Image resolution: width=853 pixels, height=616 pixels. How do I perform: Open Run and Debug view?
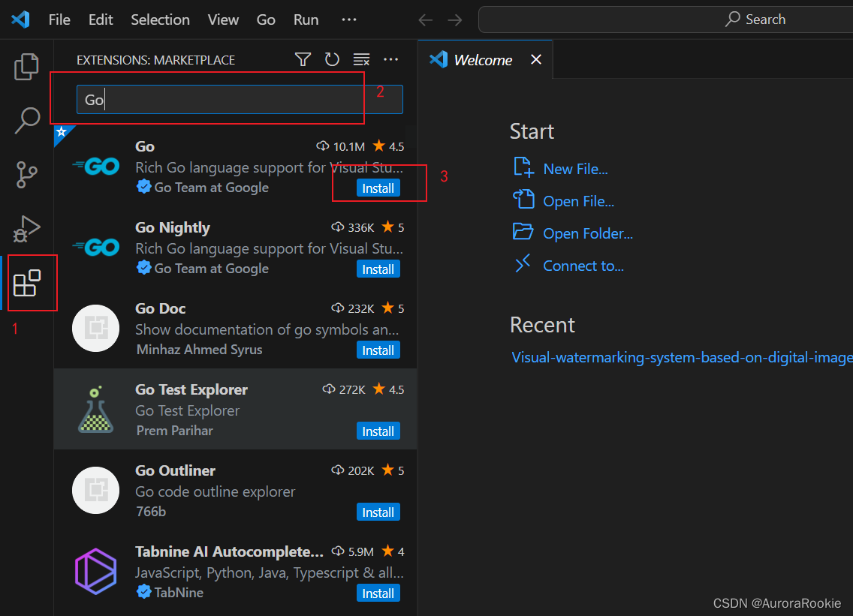[x=27, y=228]
